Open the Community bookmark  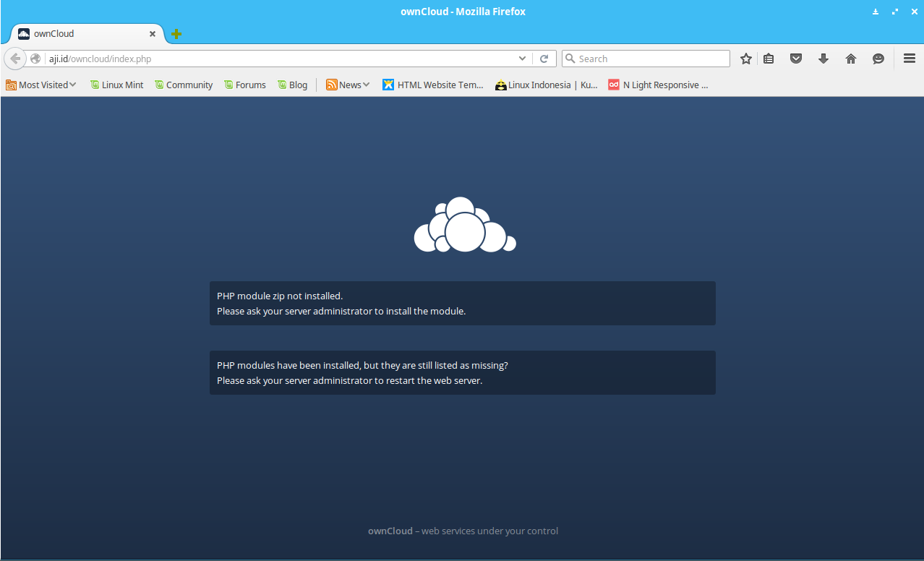[184, 85]
